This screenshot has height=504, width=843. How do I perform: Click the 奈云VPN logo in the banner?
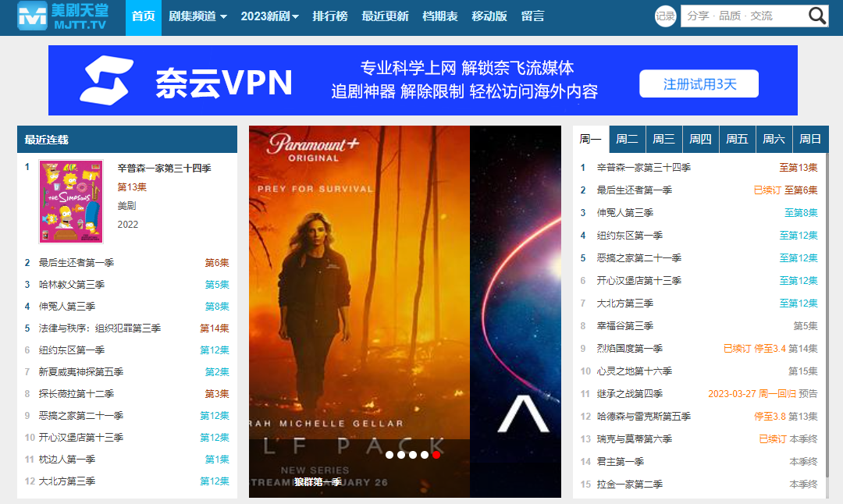186,82
